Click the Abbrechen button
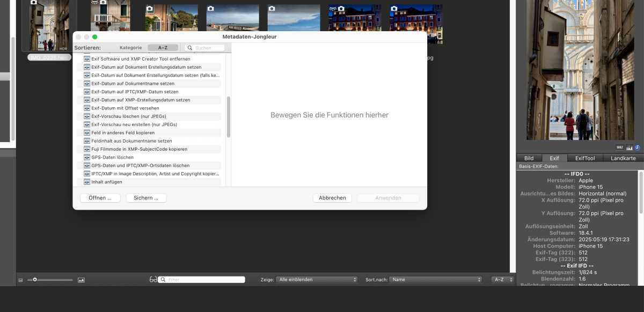Image resolution: width=644 pixels, height=312 pixels. click(332, 198)
